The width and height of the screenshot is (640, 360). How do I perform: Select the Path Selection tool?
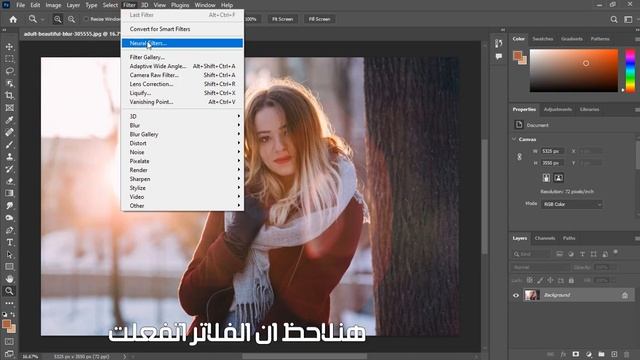pyautogui.click(x=9, y=255)
